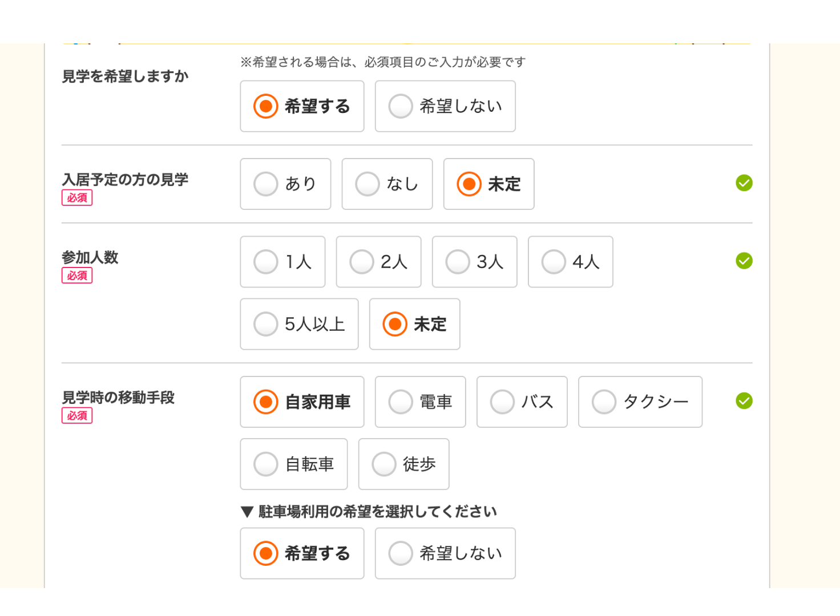Select 徒歩 as 見学時の移動手段
This screenshot has height=616, width=840.
(403, 464)
